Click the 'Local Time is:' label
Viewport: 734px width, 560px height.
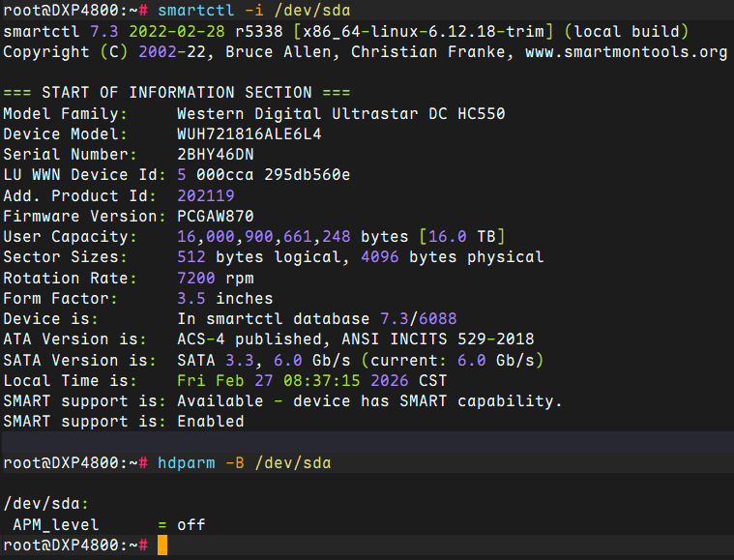click(70, 381)
